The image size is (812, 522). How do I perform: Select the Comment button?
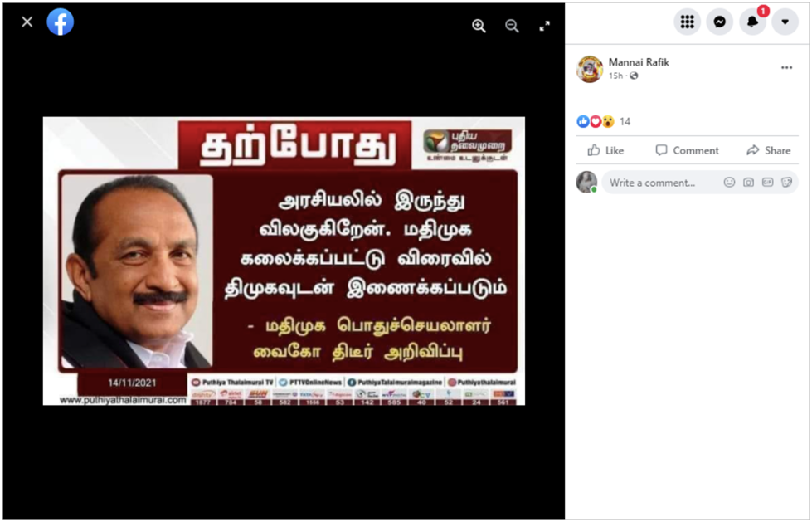tap(687, 150)
